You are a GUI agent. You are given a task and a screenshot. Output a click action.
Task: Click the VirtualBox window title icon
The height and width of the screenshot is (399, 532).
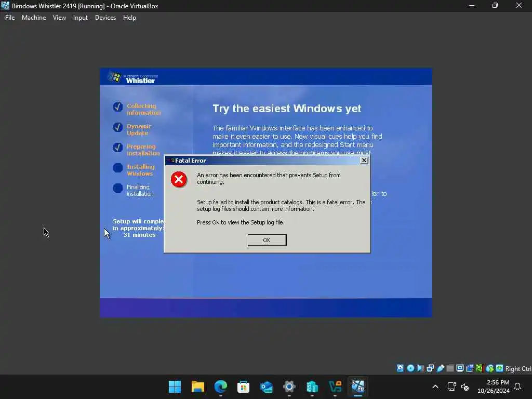click(x=5, y=6)
